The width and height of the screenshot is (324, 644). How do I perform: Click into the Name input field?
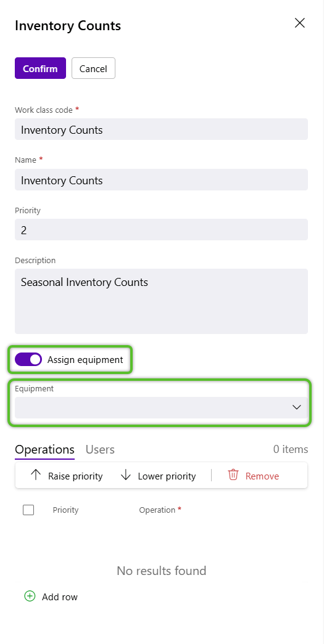click(x=161, y=179)
